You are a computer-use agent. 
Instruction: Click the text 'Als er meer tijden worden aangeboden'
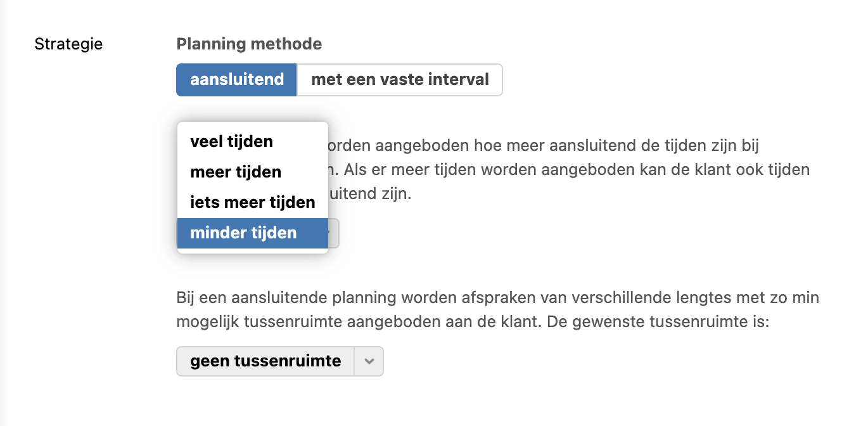tap(469, 170)
